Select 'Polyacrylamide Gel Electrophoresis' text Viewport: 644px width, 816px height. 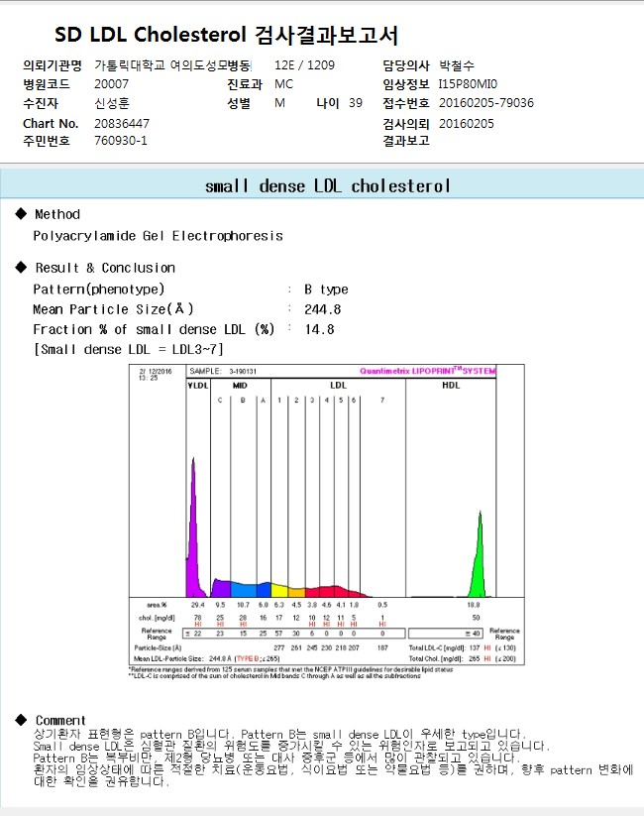pyautogui.click(x=159, y=236)
